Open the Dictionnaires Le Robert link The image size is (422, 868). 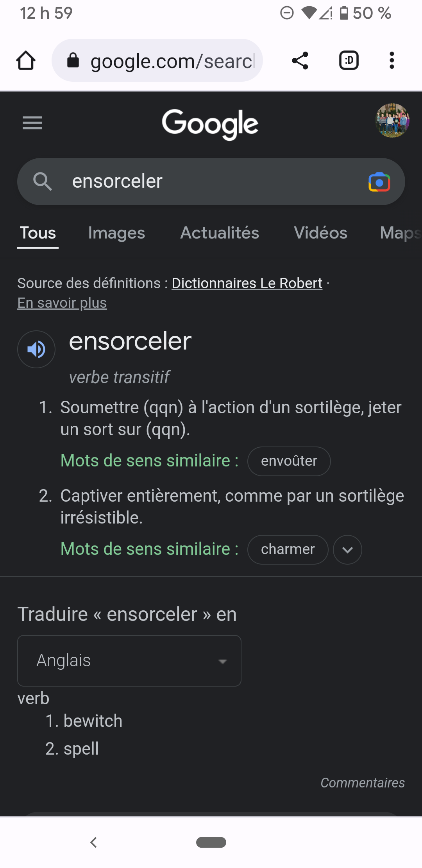(x=247, y=283)
